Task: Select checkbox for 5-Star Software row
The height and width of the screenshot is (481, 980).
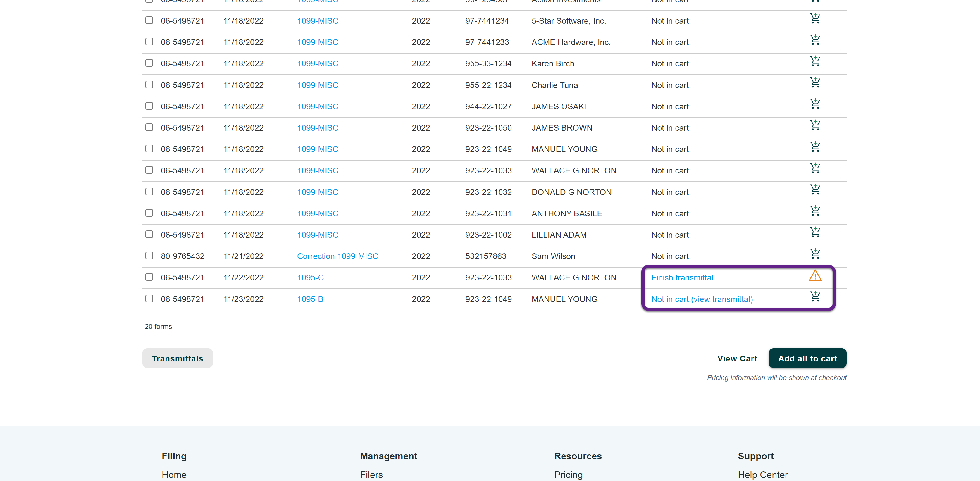Action: point(149,20)
